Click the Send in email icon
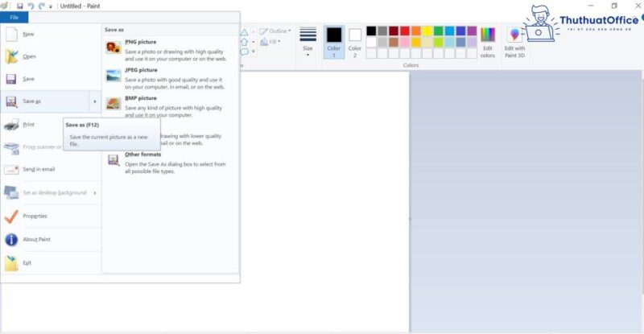The height and width of the screenshot is (334, 644). pos(11,170)
